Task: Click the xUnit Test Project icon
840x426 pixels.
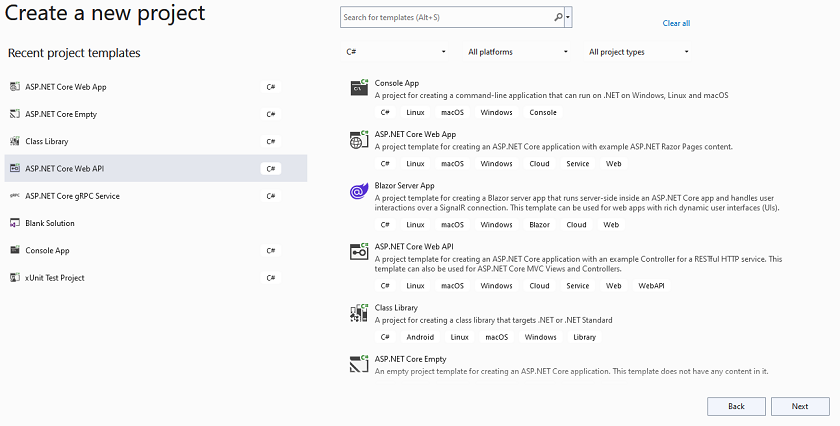Action: tap(15, 277)
